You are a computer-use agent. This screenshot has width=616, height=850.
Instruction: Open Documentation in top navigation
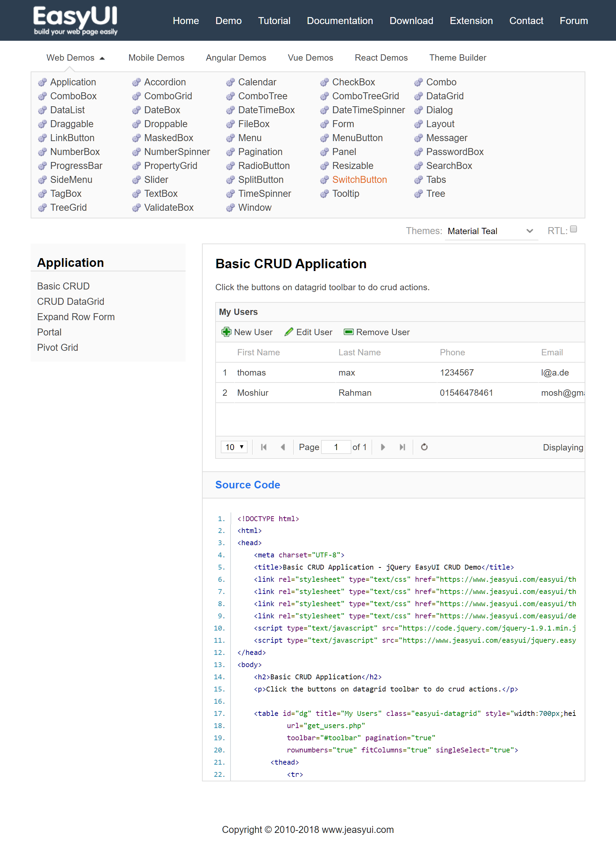[340, 21]
